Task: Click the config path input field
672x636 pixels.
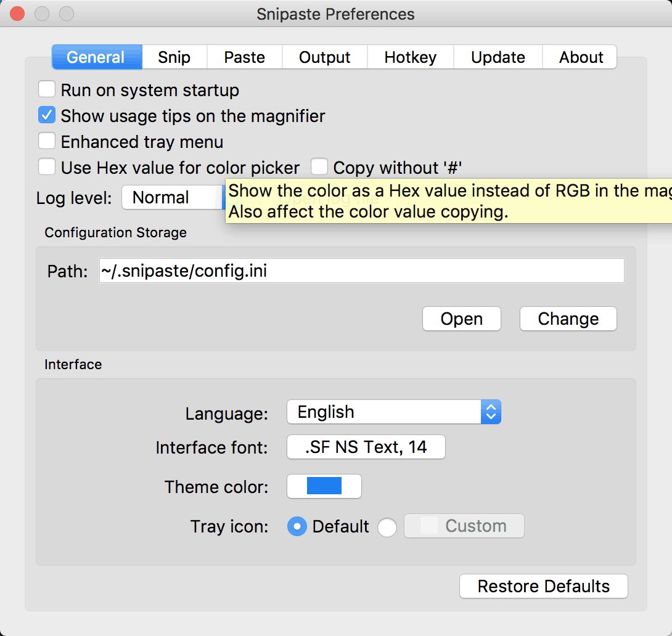Action: (x=361, y=271)
